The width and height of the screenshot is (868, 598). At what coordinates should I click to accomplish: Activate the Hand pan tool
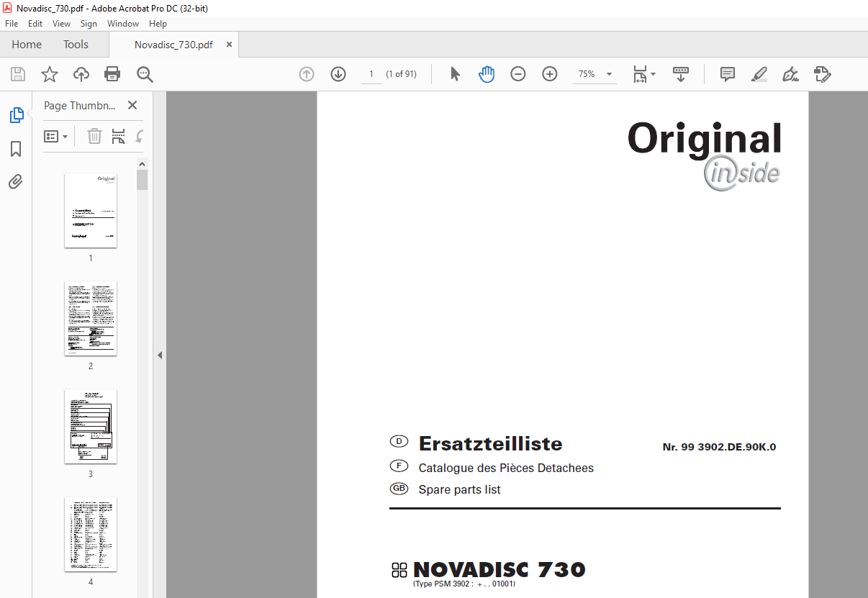coord(487,74)
